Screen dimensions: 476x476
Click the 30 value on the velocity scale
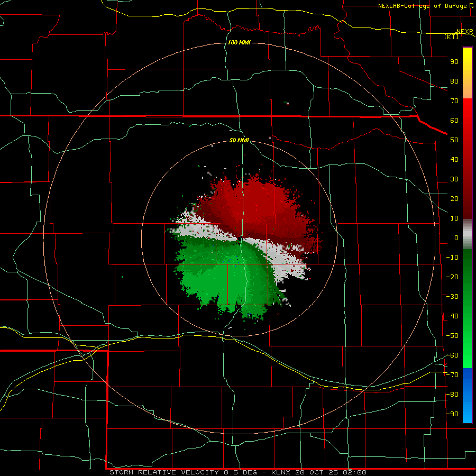pyautogui.click(x=454, y=179)
